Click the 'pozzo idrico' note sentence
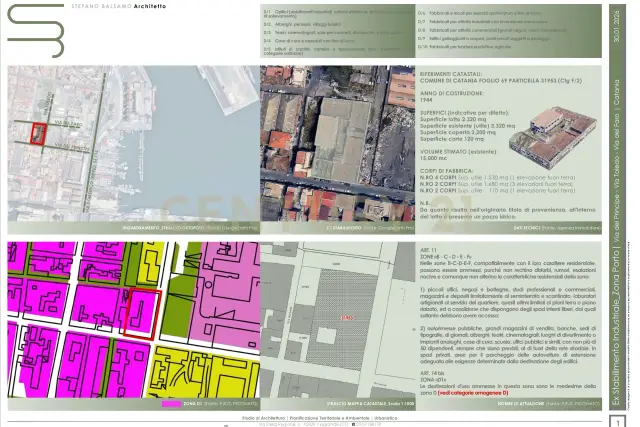Image resolution: width=640 pixels, height=427 pixels. (507, 213)
